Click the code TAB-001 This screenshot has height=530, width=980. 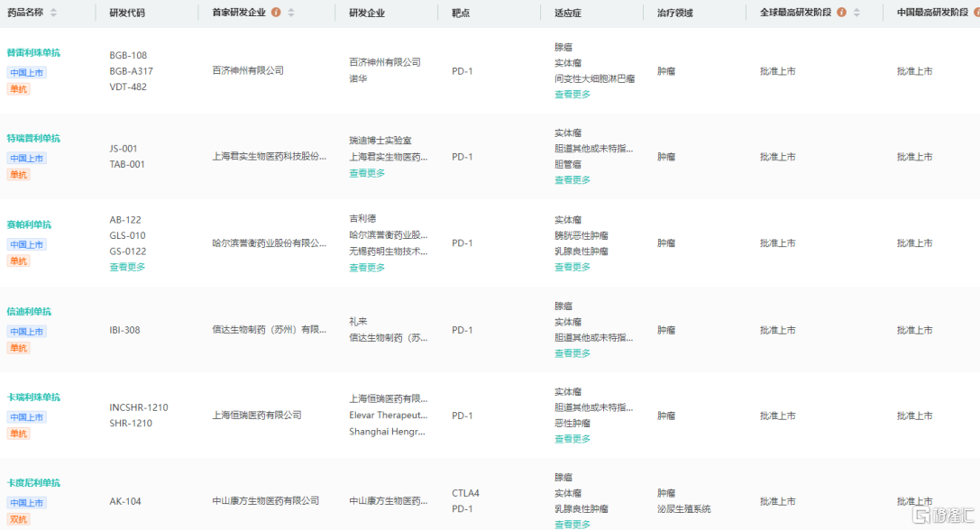tap(127, 164)
